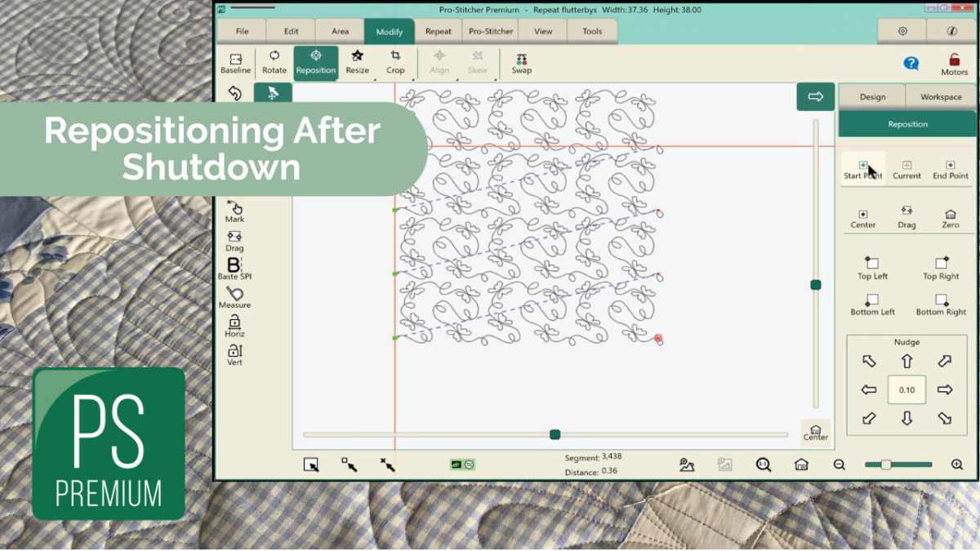This screenshot has height=551, width=980.
Task: Click the Swap icon in the toolbar
Action: pyautogui.click(x=521, y=63)
